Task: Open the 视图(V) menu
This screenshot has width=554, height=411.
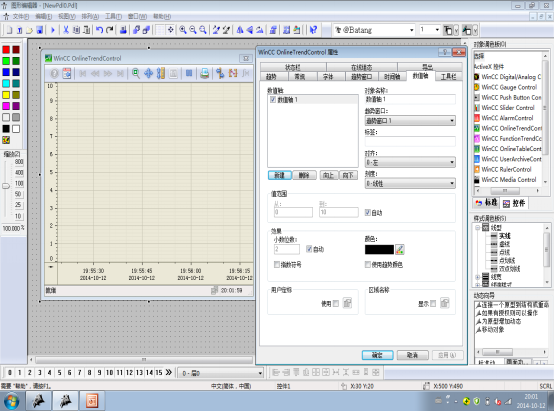Action: (67, 17)
